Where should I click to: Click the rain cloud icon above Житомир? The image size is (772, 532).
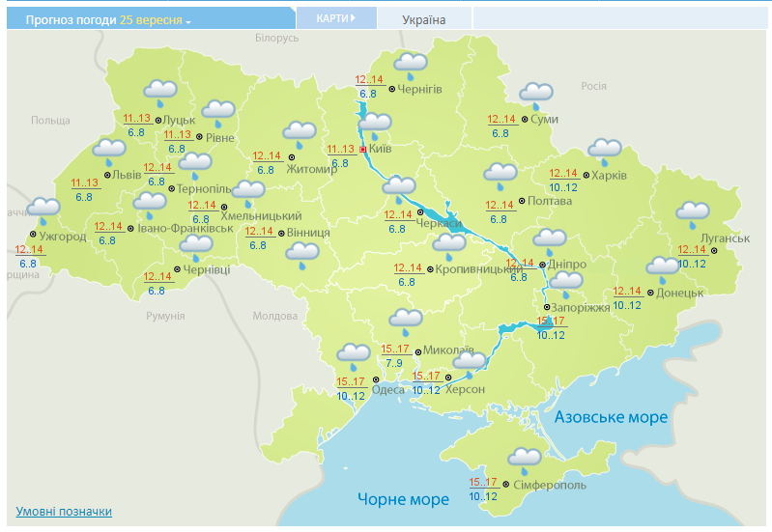300,133
